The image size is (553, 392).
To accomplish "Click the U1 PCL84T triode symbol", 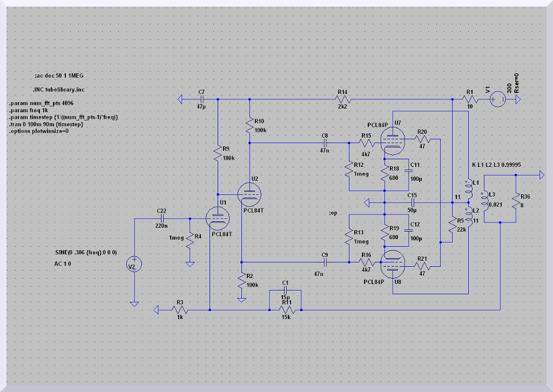I will coord(218,218).
